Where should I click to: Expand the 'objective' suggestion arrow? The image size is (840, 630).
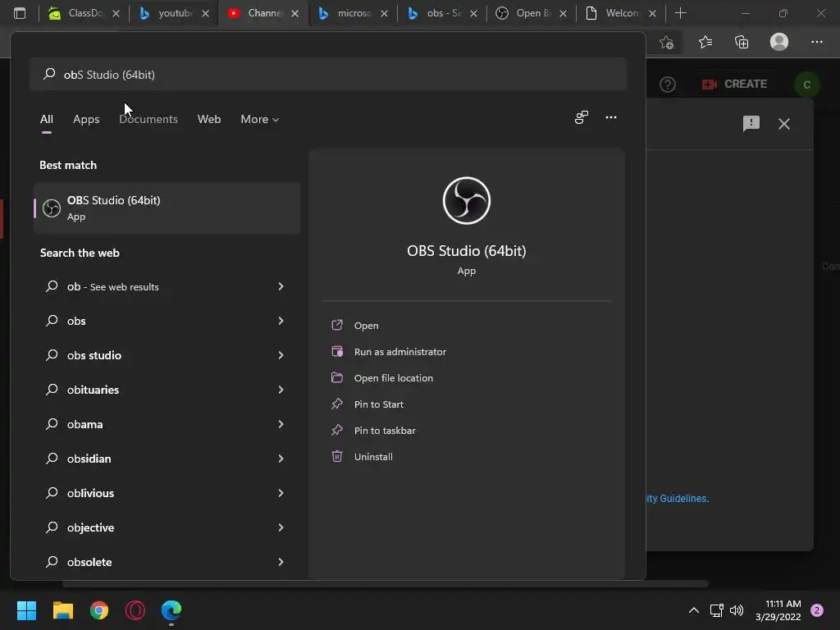click(x=281, y=527)
